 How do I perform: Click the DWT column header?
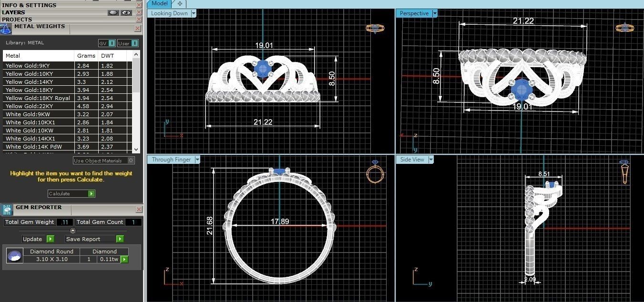(112, 56)
